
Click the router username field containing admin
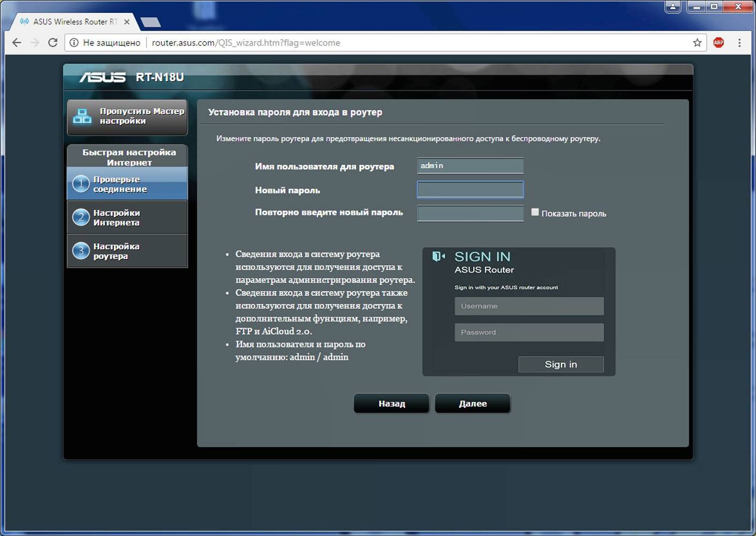470,166
